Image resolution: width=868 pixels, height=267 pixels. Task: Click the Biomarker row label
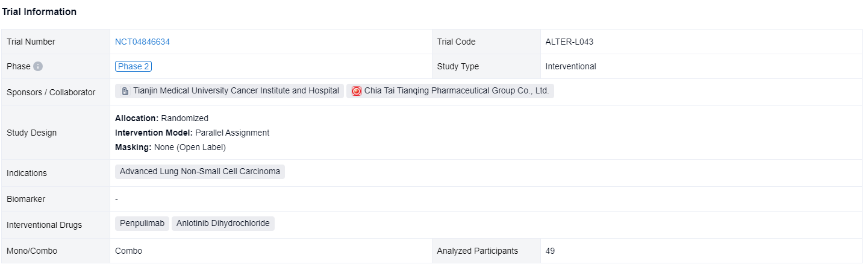click(26, 198)
